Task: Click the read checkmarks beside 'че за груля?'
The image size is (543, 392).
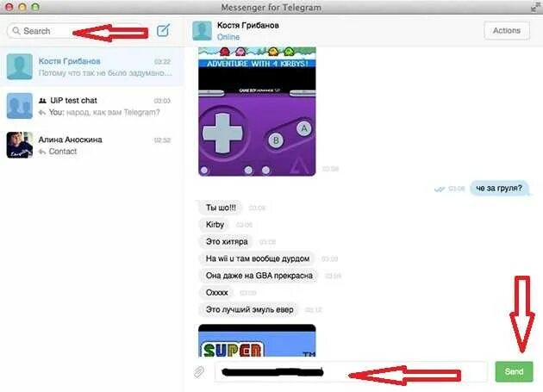Action: point(439,189)
